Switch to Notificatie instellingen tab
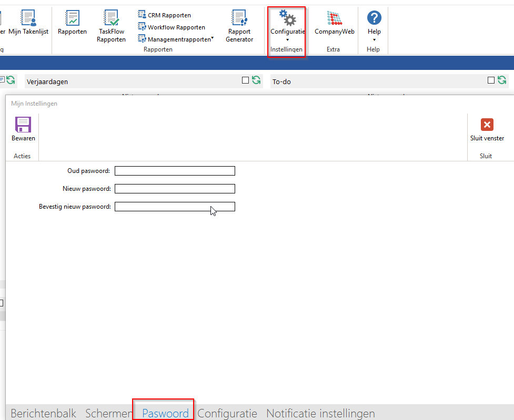The height and width of the screenshot is (420, 514). [x=320, y=413]
